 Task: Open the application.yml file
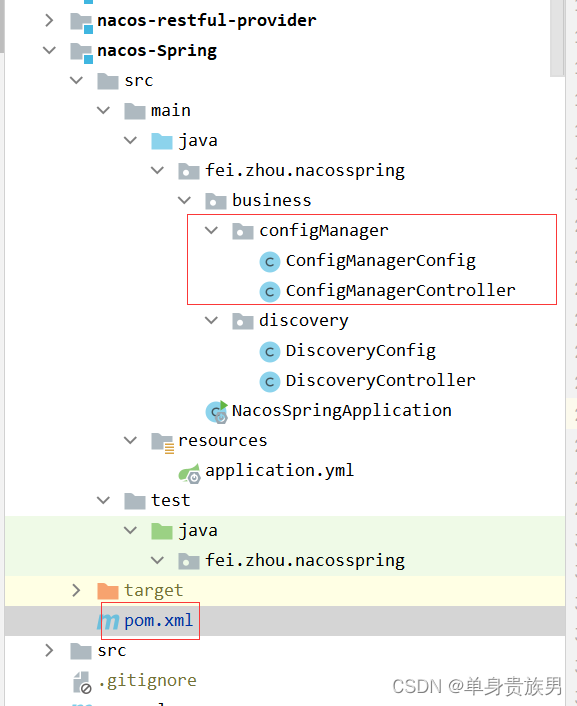coord(279,471)
